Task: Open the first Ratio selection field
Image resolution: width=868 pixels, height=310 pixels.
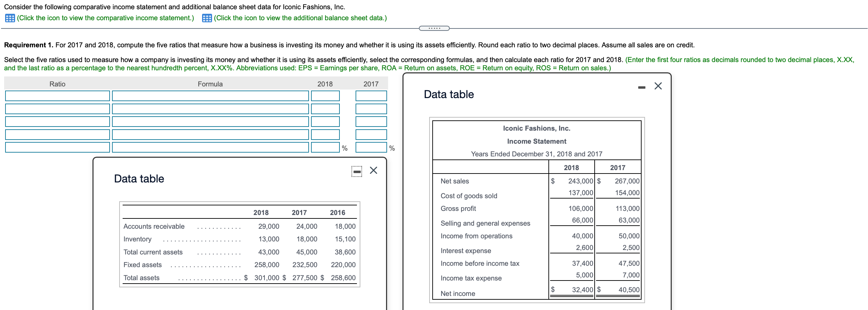Action: pyautogui.click(x=57, y=96)
